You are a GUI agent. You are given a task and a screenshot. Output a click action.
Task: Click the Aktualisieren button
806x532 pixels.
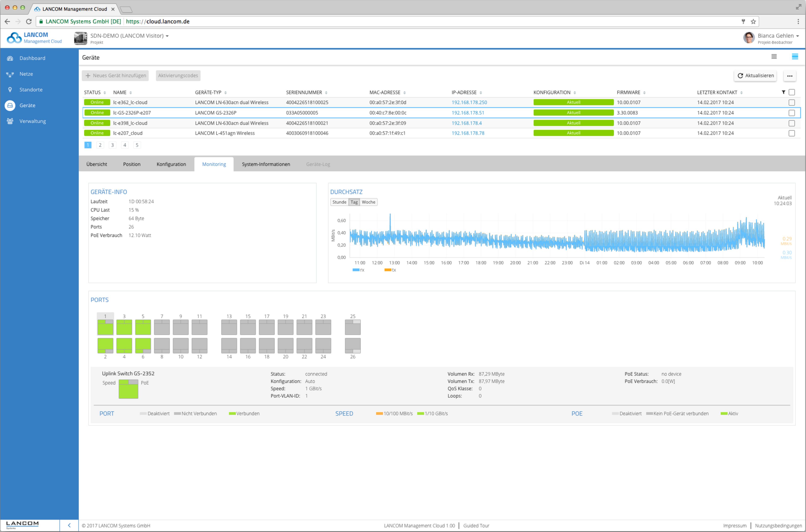[755, 76]
